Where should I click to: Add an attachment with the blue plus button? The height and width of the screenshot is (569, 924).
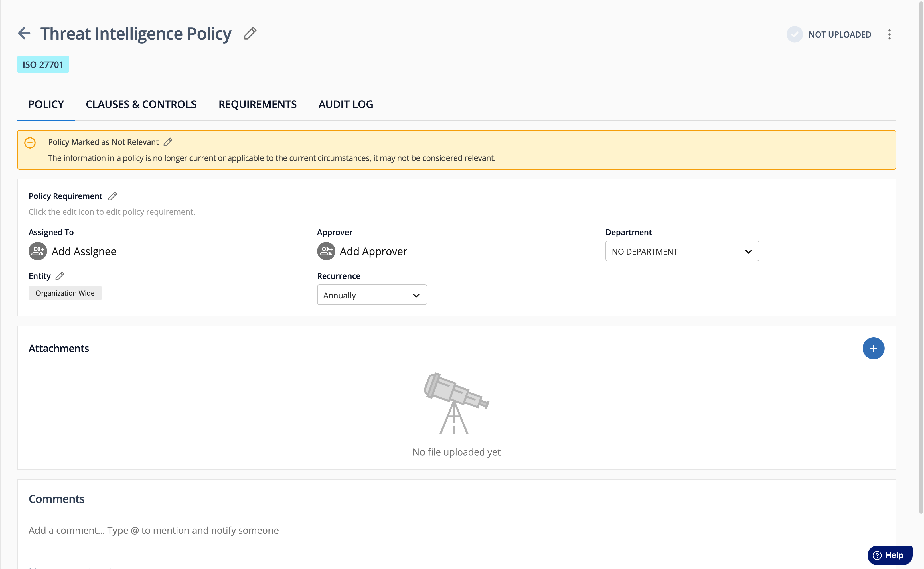[873, 348]
